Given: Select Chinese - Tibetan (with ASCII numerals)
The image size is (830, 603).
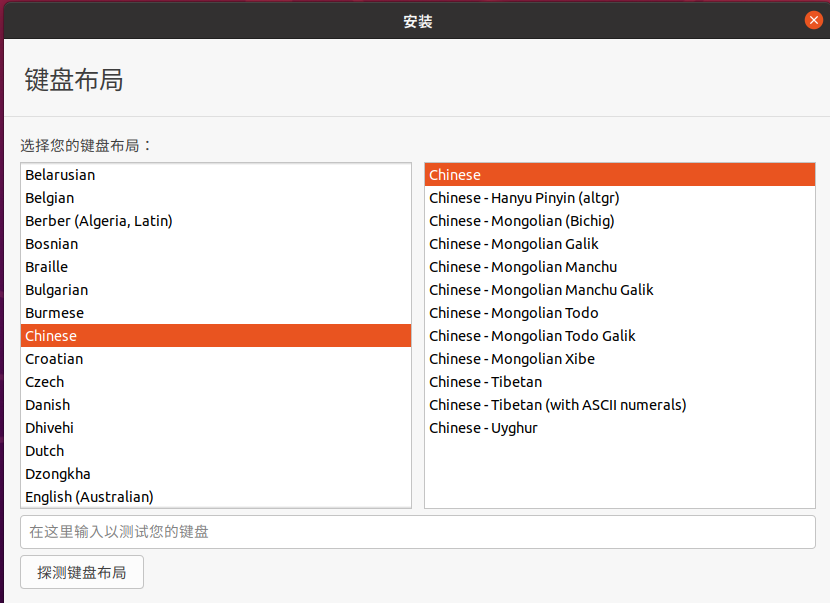Looking at the screenshot, I should [x=620, y=405].
